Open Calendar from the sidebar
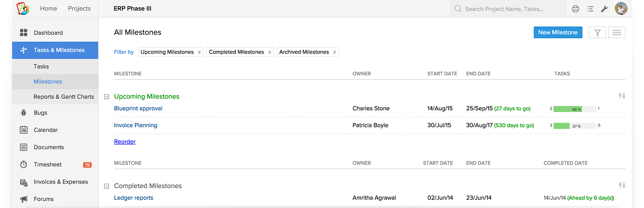This screenshot has height=208, width=644. point(45,130)
